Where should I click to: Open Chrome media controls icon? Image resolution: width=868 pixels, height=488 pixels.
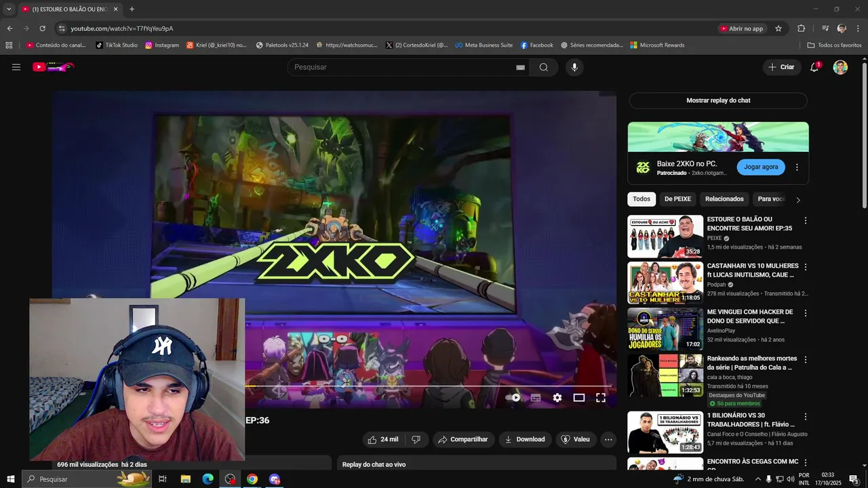[x=825, y=28]
